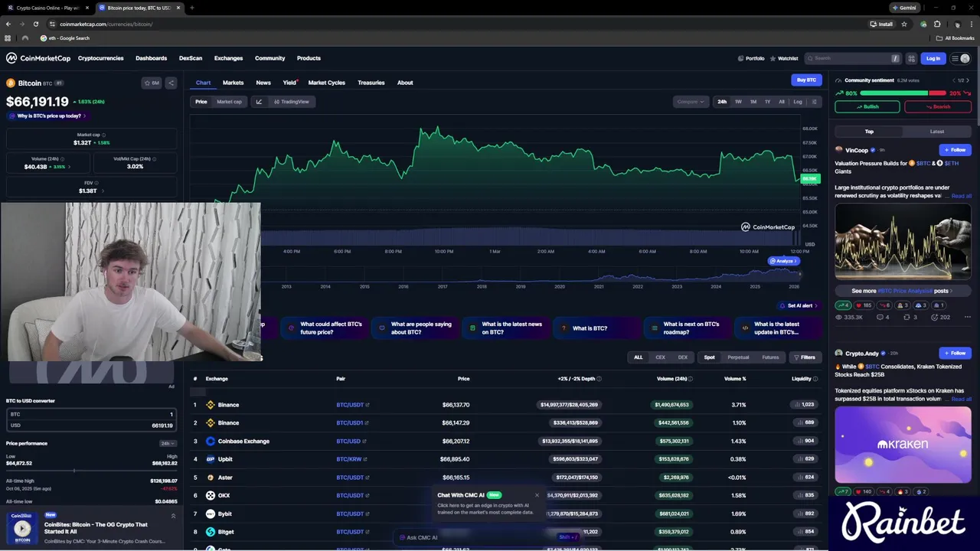Click the CoinMarketCap search field

pyautogui.click(x=854, y=58)
